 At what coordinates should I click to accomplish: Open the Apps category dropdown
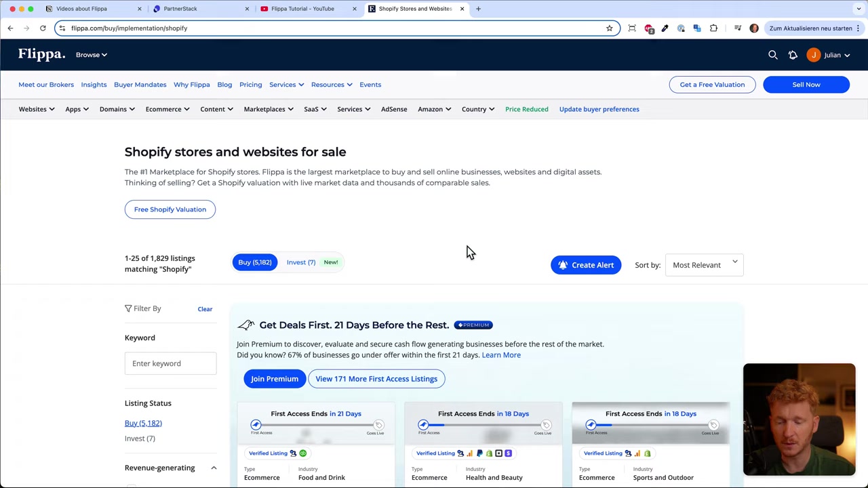77,109
